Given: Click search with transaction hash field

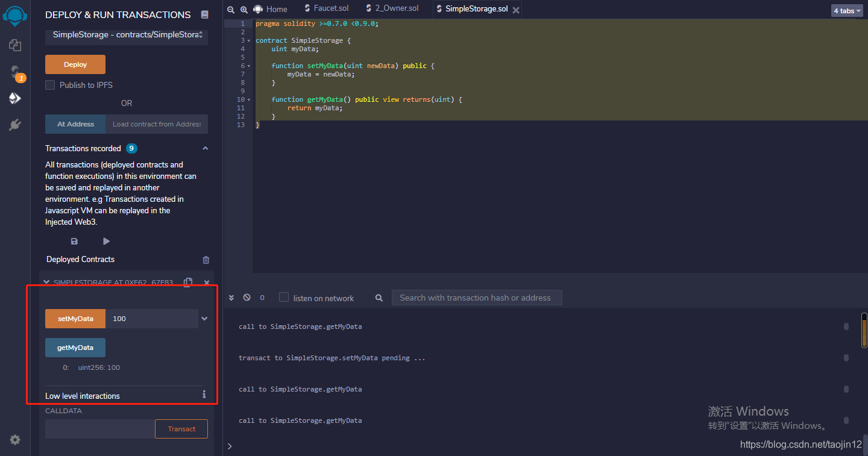Looking at the screenshot, I should (477, 298).
